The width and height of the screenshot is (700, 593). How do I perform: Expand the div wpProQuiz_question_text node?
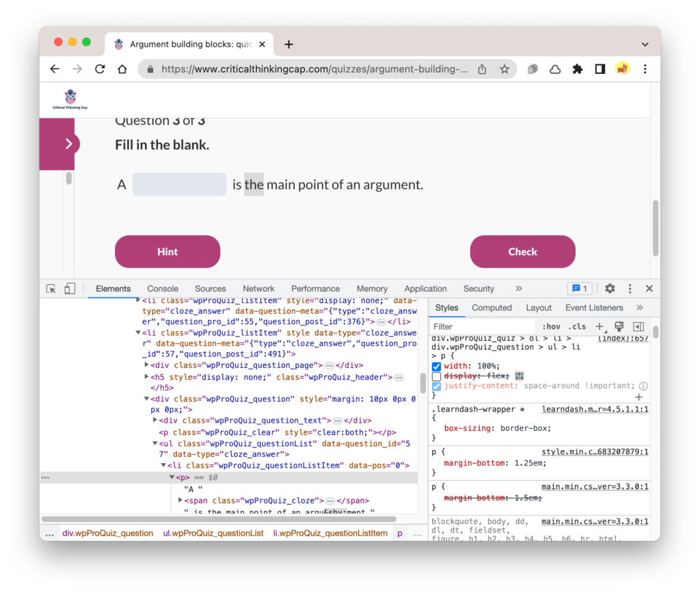(x=155, y=420)
